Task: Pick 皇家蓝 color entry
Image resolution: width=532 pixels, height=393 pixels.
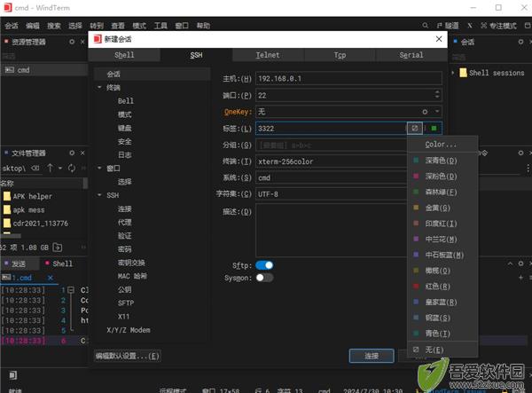Action: (442, 302)
